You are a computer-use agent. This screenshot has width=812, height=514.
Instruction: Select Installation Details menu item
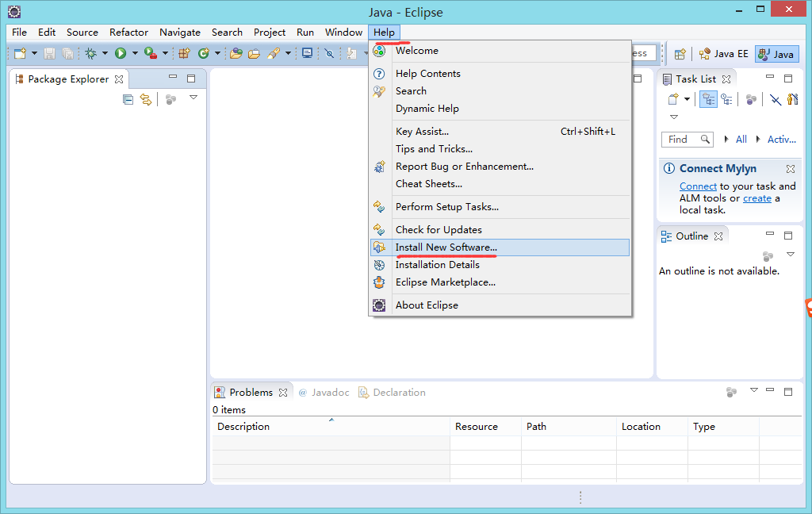[x=500, y=265]
